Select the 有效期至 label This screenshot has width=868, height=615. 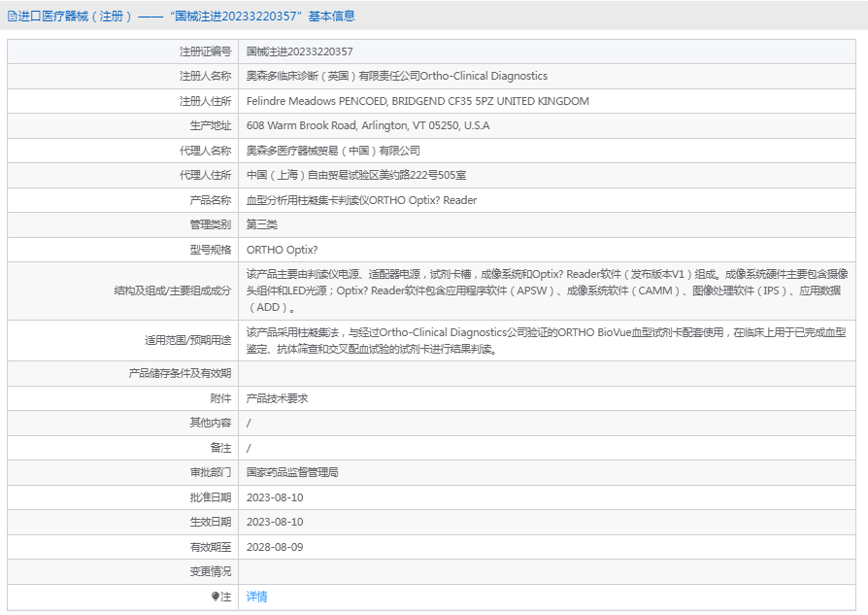(x=211, y=547)
